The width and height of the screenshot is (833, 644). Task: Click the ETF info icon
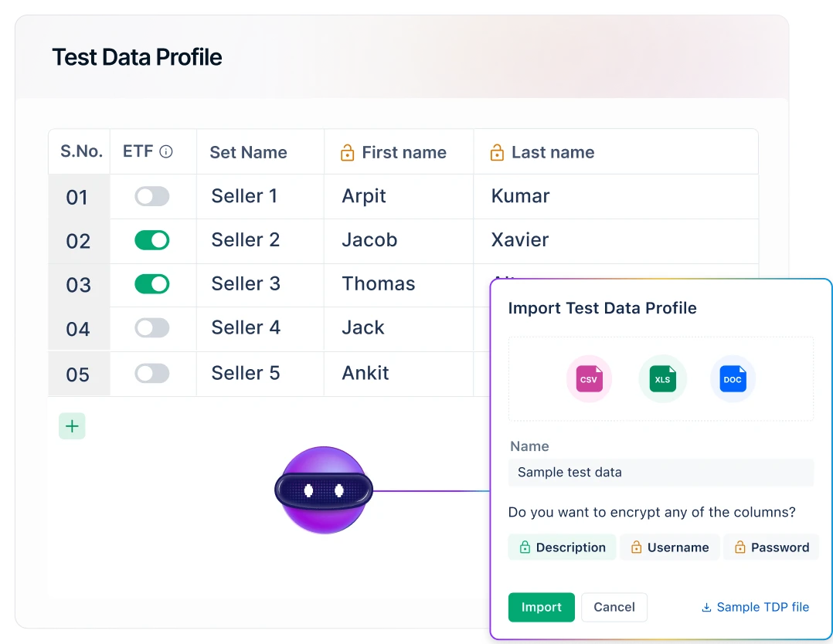point(165,152)
